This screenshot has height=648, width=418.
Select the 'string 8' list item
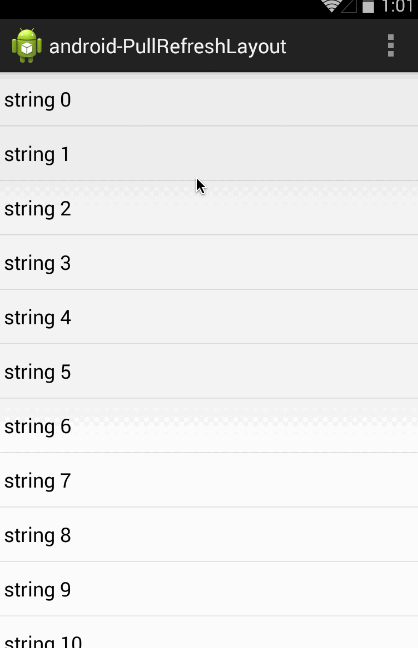pyautogui.click(x=209, y=535)
